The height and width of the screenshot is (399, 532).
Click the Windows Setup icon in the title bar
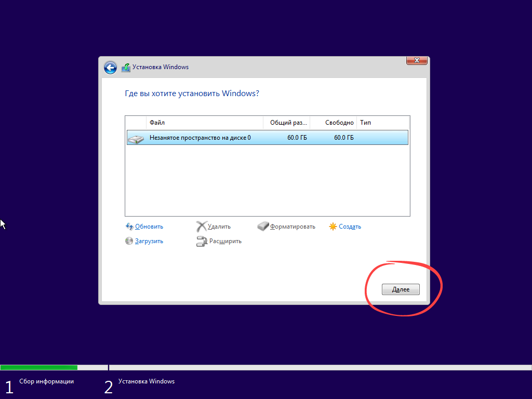[126, 67]
